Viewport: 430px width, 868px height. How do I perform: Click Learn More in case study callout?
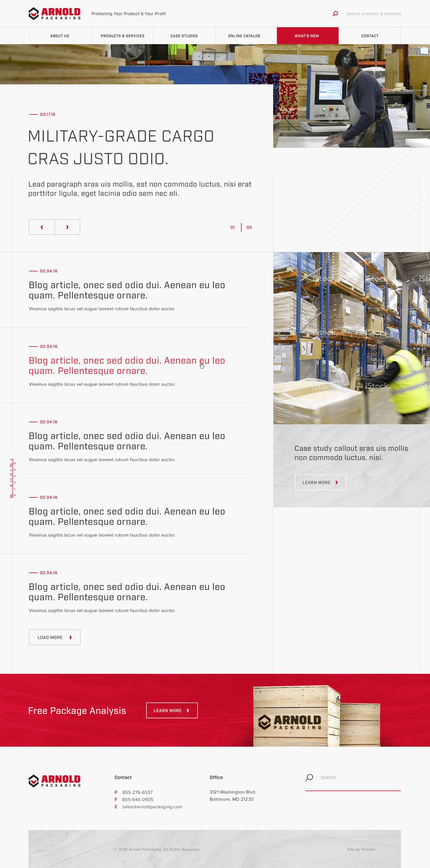coord(320,482)
